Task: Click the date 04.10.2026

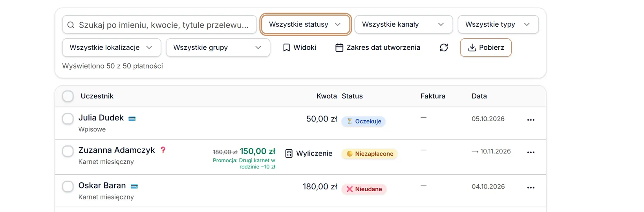Action: click(x=488, y=187)
